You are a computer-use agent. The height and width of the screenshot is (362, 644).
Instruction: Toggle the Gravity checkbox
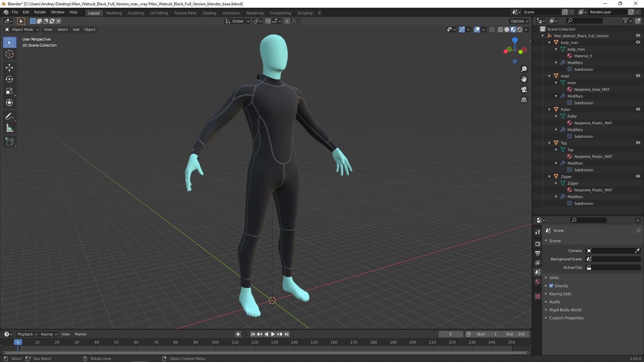coord(551,286)
